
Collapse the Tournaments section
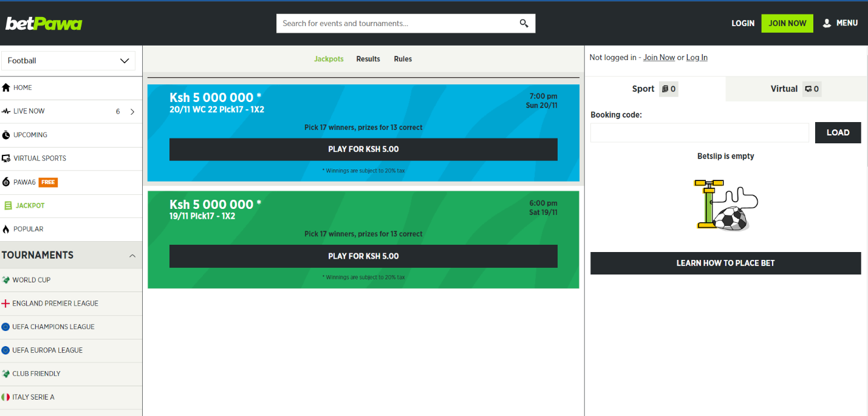132,256
